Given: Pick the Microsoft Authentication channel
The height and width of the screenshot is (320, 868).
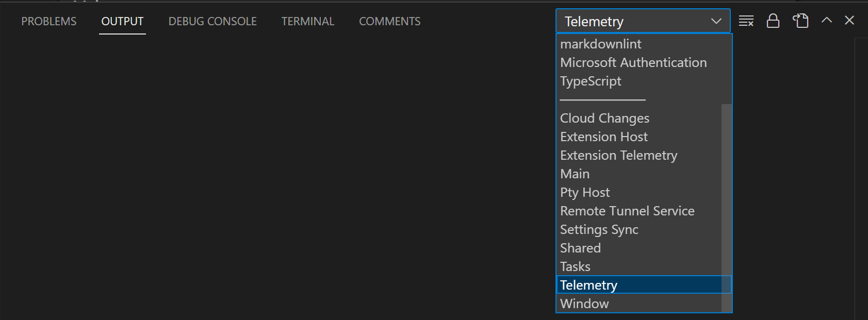Looking at the screenshot, I should 633,62.
